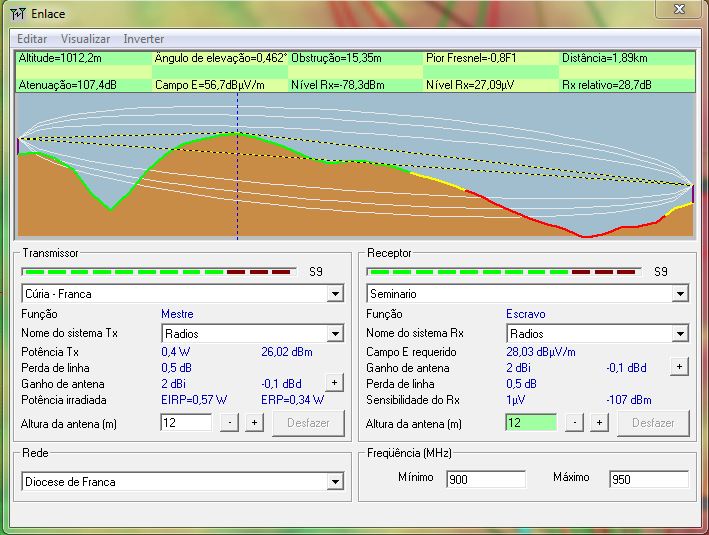Click the Escravo function value

click(x=525, y=314)
